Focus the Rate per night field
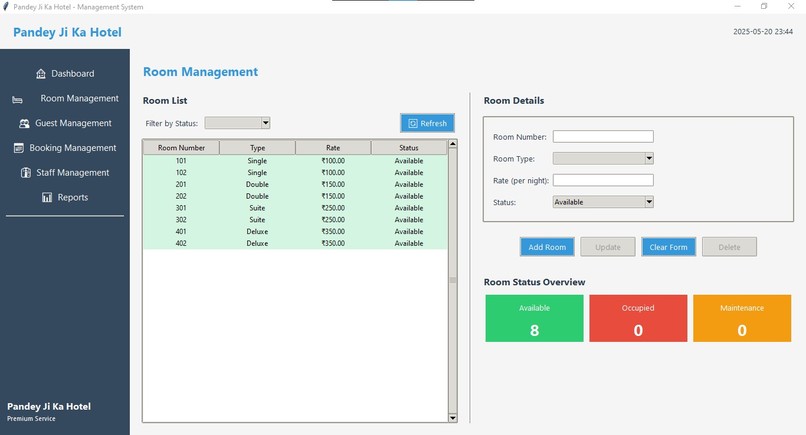 coord(603,180)
